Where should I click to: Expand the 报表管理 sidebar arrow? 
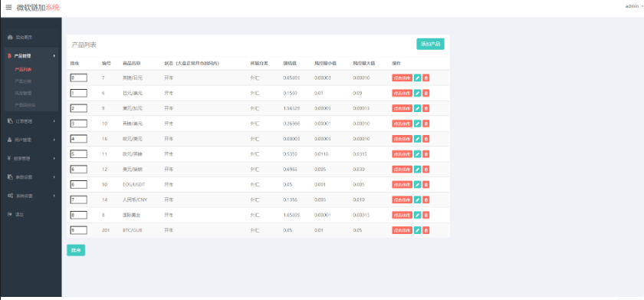[x=54, y=158]
